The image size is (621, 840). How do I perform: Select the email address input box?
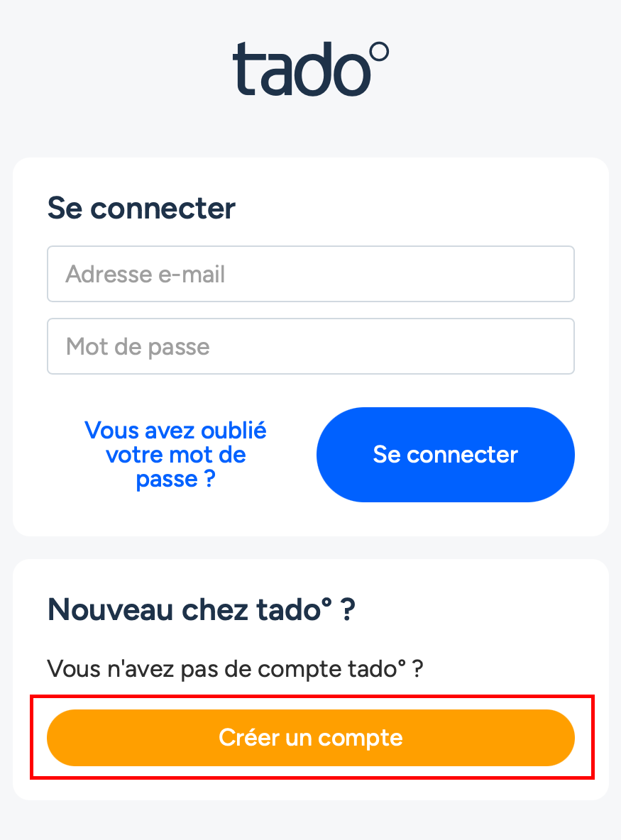[x=310, y=274]
